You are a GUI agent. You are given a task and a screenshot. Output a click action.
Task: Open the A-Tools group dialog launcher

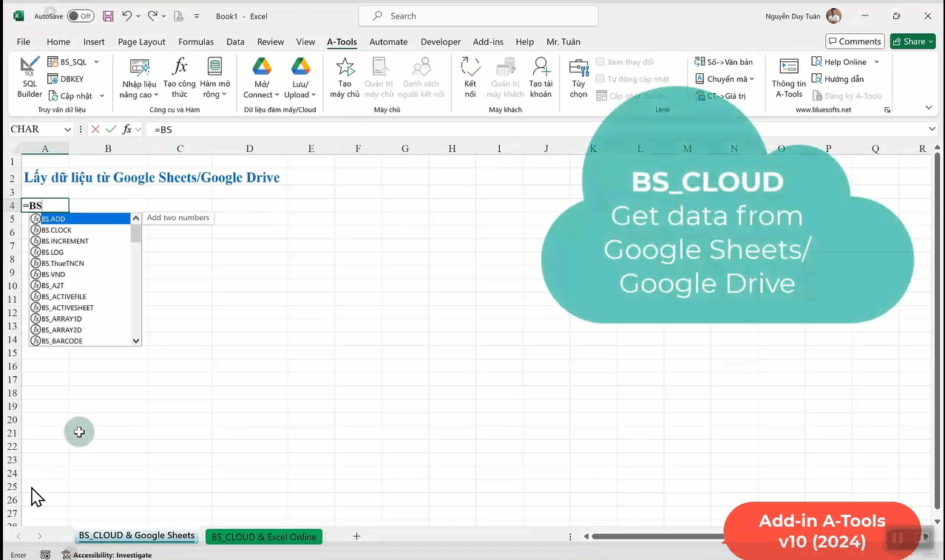click(887, 109)
